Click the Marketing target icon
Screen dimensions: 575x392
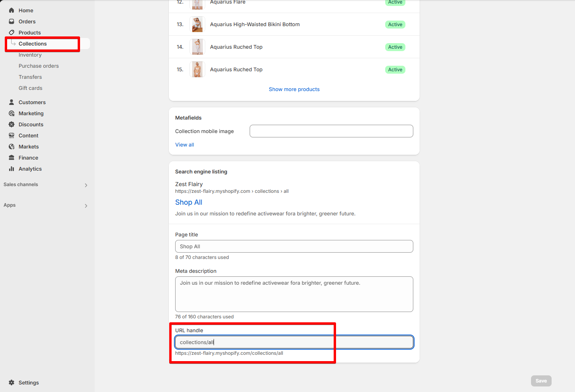[x=11, y=113]
